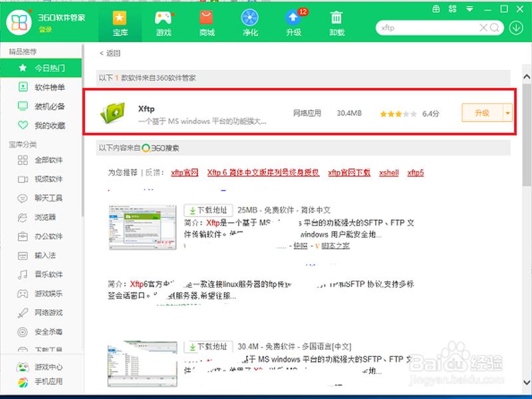Select 我的收藏 in the sidebar
Image resolution: width=532 pixels, height=399 pixels.
41,125
